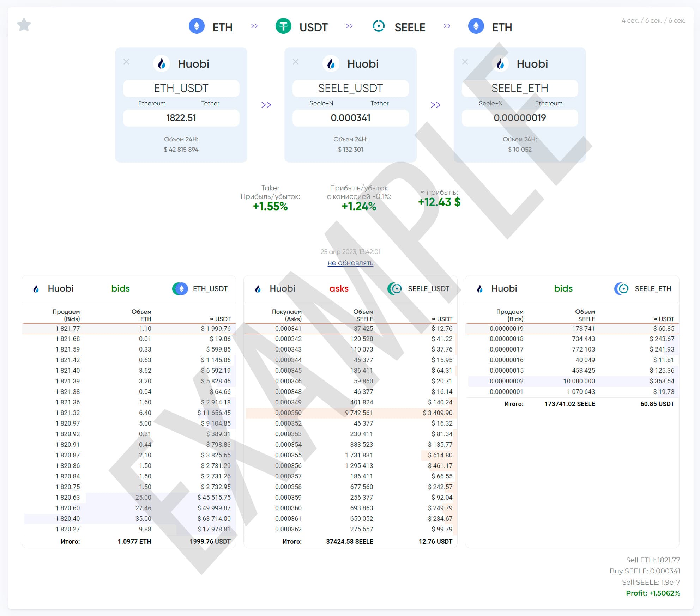This screenshot has width=700, height=616.
Task: Close the SEELE_USDT Huobi card
Action: 296,62
